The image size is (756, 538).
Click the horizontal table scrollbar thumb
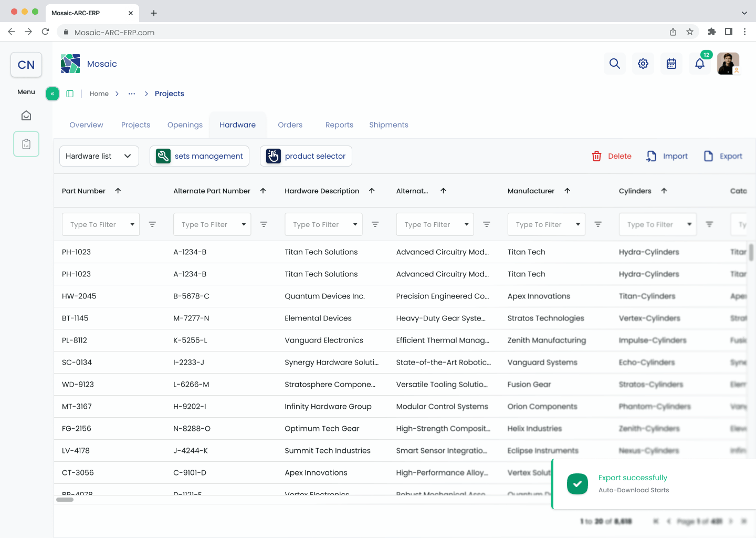65,500
